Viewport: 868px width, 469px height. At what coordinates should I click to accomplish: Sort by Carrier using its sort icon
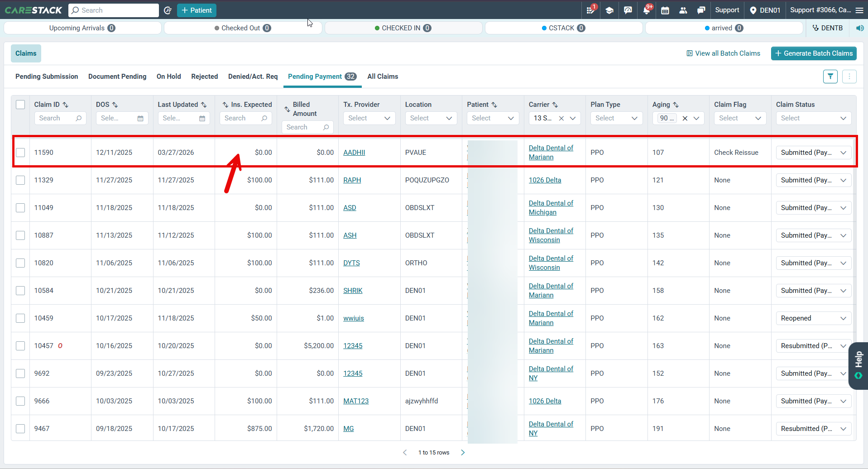click(x=555, y=105)
